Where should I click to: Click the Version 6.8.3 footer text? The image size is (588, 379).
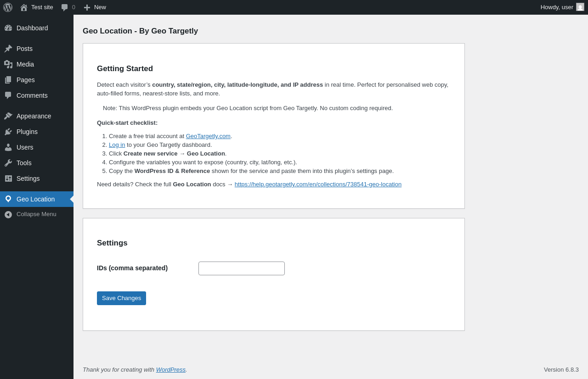(561, 370)
